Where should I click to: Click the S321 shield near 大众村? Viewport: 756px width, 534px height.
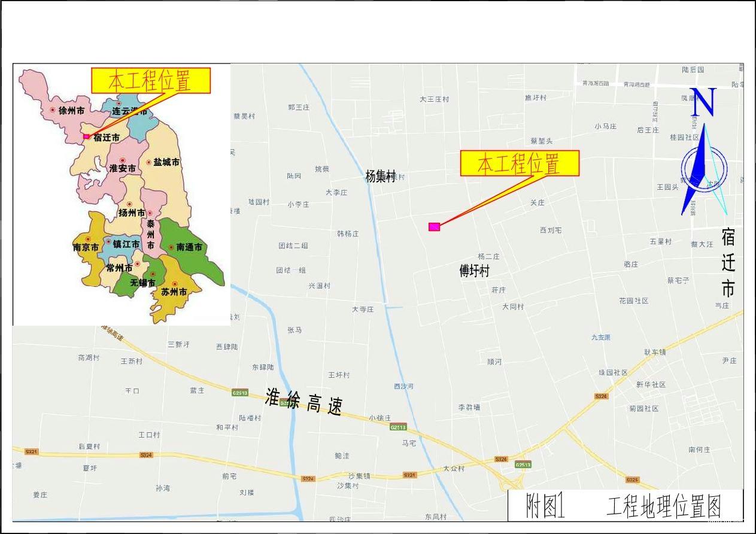409,475
